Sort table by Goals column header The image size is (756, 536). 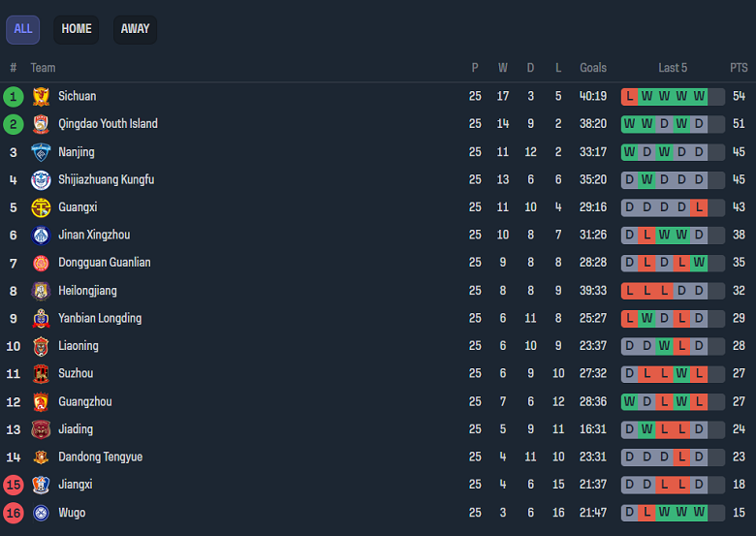(593, 68)
